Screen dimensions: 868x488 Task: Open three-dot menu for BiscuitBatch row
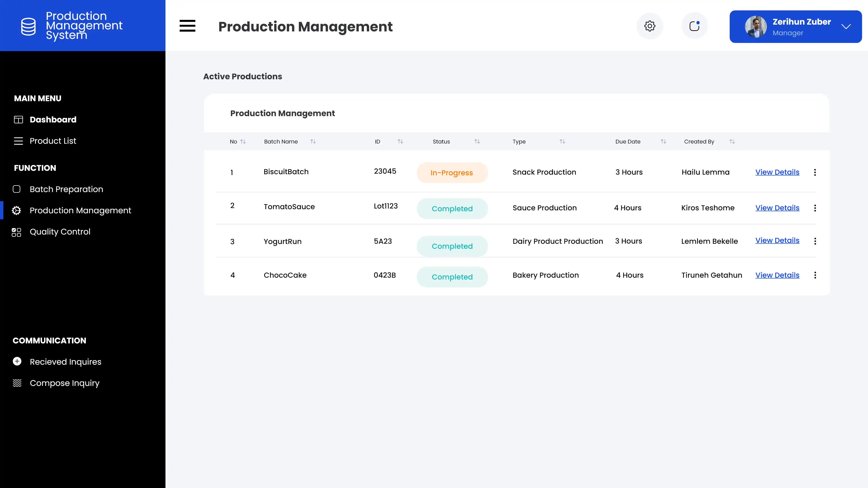point(815,172)
